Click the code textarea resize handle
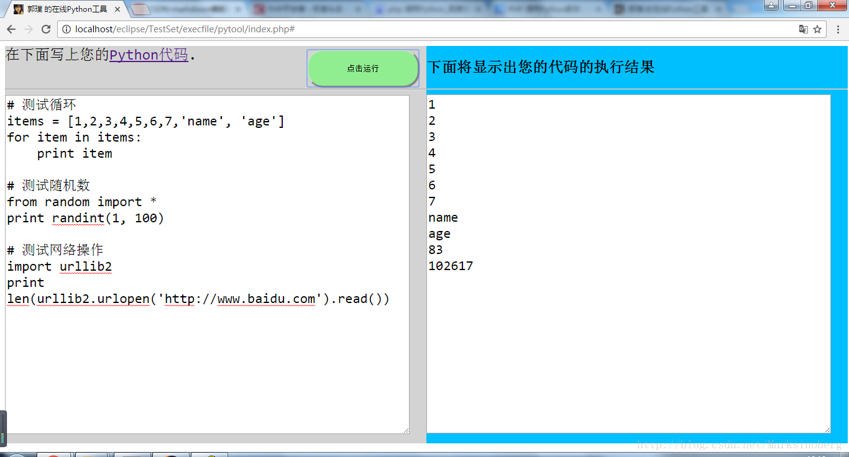849x457 pixels. tap(405, 430)
